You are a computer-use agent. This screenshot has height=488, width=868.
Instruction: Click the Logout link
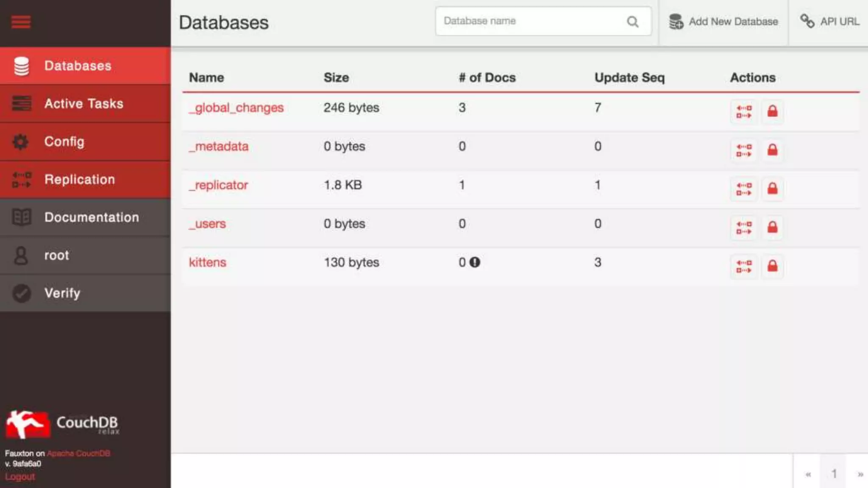20,477
